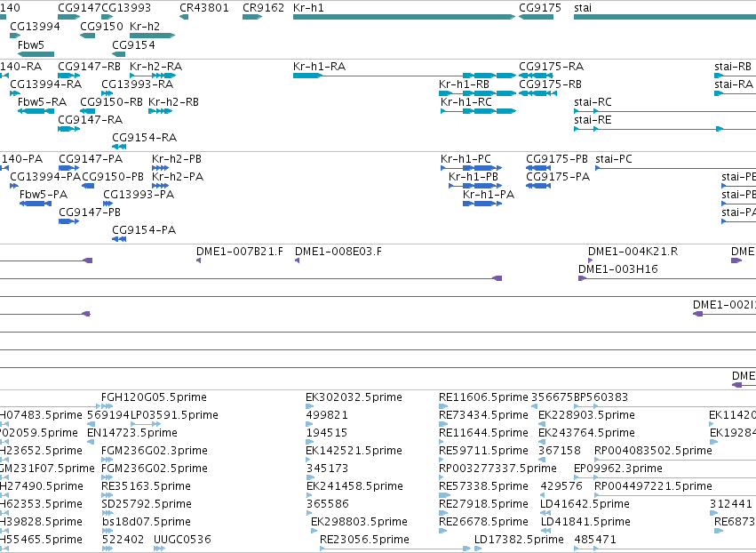756x553 pixels.
Task: Click the Kr-h2-PB protein label
Action: point(177,159)
